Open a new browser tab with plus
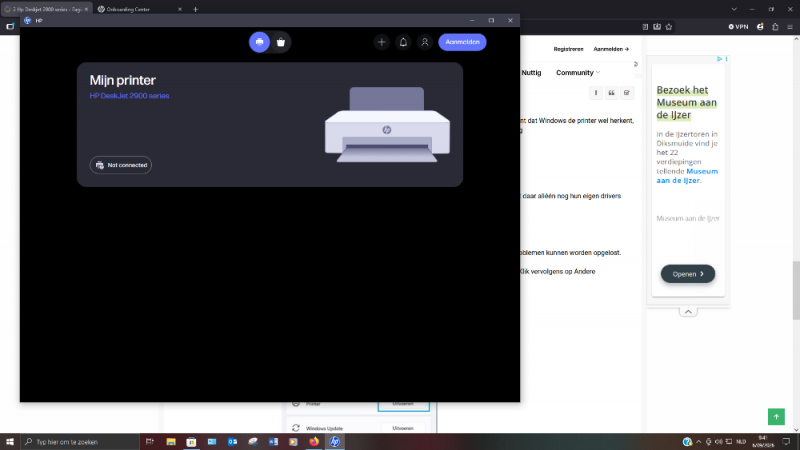Image resolution: width=800 pixels, height=450 pixels. (x=195, y=9)
